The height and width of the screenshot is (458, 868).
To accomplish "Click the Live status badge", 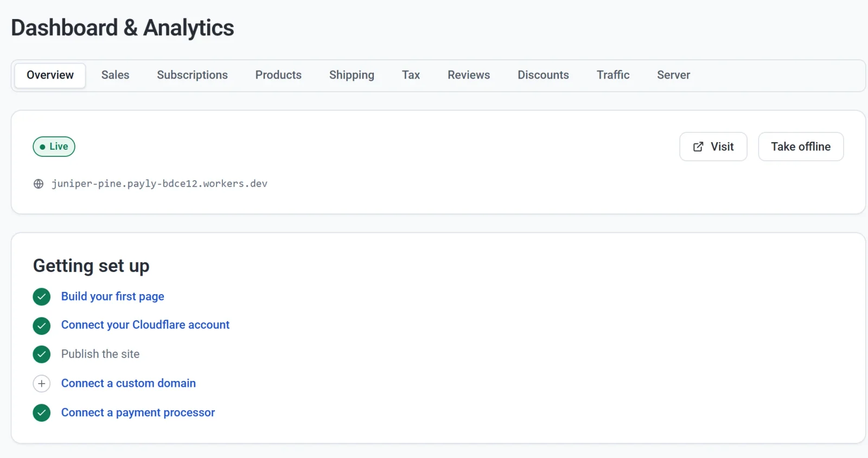I will click(54, 147).
